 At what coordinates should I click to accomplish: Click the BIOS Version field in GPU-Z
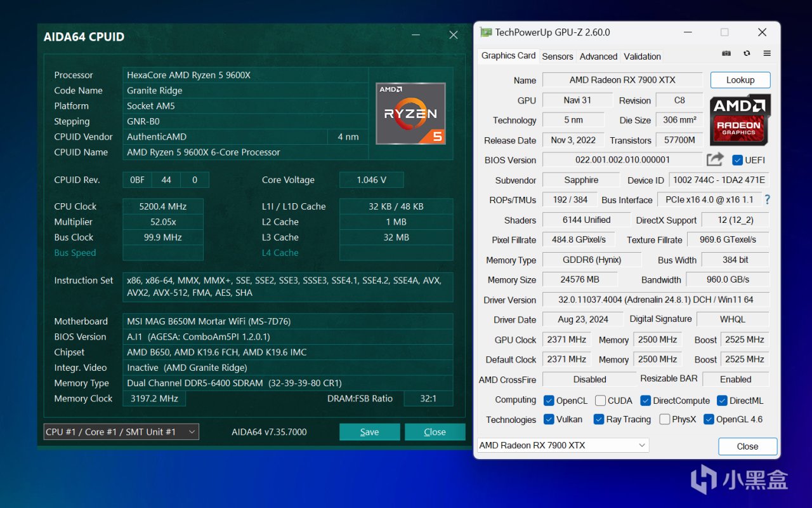tap(622, 160)
